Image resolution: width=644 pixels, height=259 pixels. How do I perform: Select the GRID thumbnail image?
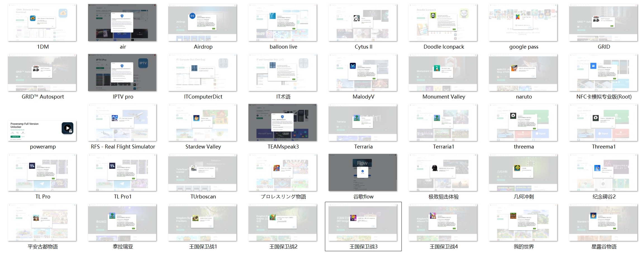click(x=603, y=23)
